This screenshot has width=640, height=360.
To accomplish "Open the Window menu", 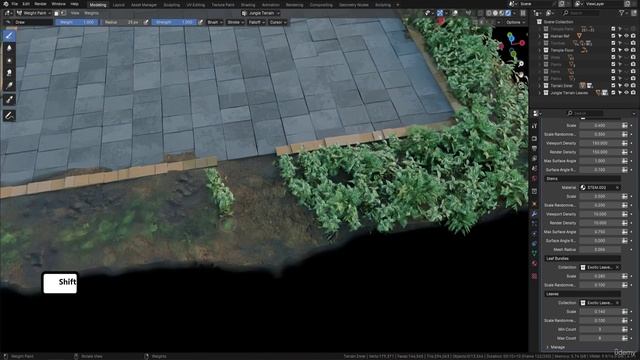I will [x=58, y=4].
